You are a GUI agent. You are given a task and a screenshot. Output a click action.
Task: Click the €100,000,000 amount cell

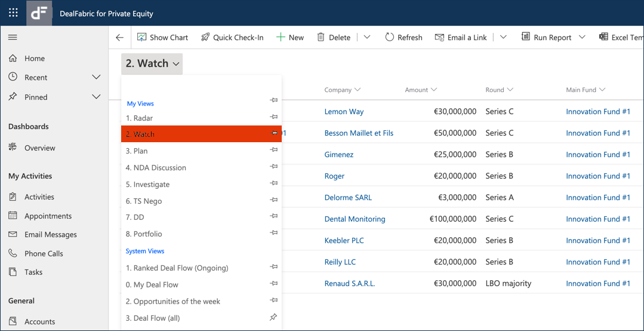pyautogui.click(x=453, y=219)
